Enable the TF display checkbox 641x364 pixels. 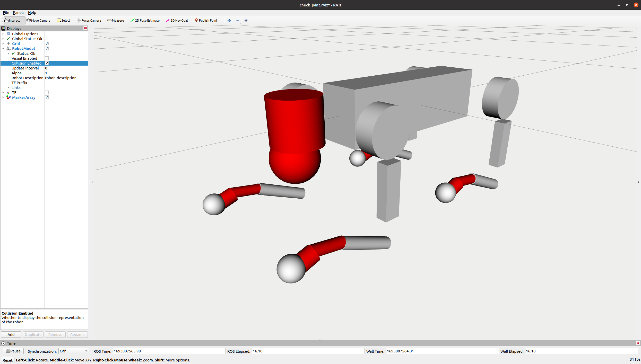pos(47,93)
